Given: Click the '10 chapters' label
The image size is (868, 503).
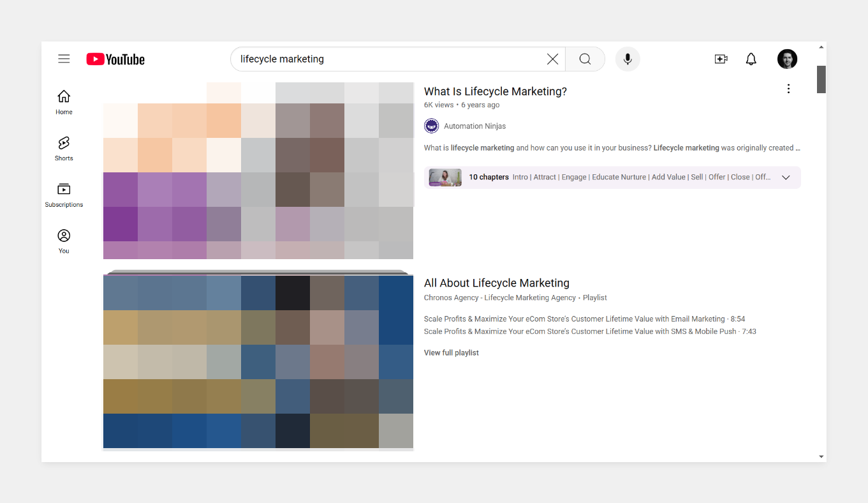Looking at the screenshot, I should click(489, 177).
